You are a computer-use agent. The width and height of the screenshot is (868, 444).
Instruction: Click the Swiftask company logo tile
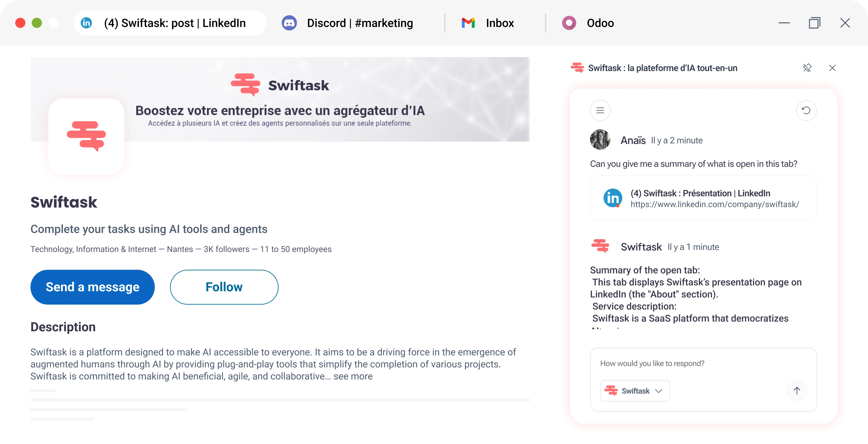click(86, 136)
